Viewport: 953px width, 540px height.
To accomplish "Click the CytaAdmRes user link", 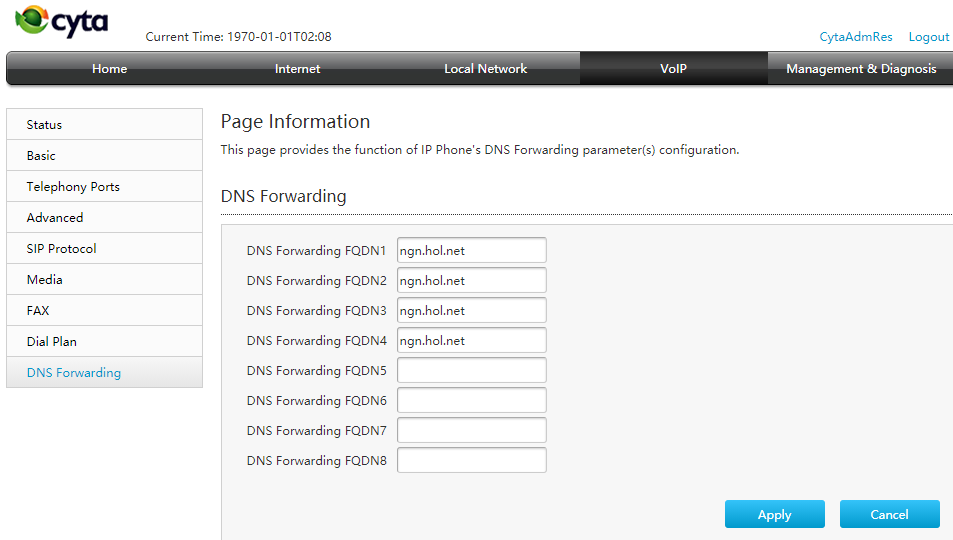I will click(x=856, y=36).
